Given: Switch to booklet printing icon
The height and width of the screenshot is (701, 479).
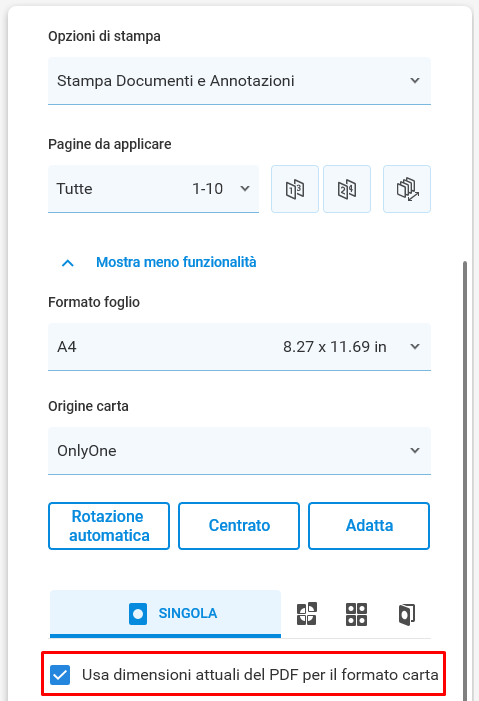Looking at the screenshot, I should click(x=407, y=614).
